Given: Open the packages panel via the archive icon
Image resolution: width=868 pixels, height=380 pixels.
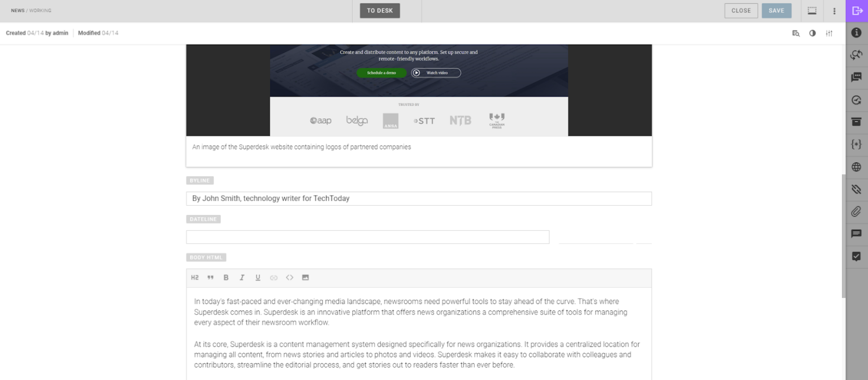Looking at the screenshot, I should tap(856, 122).
